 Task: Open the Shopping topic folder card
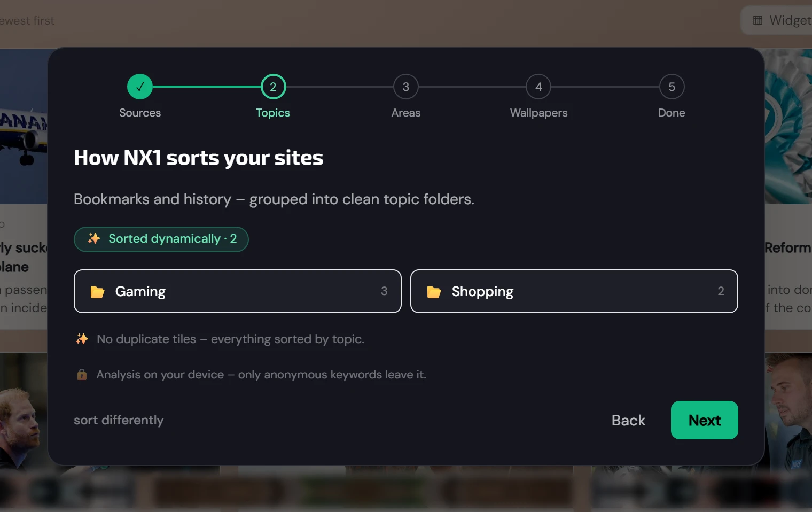tap(574, 291)
